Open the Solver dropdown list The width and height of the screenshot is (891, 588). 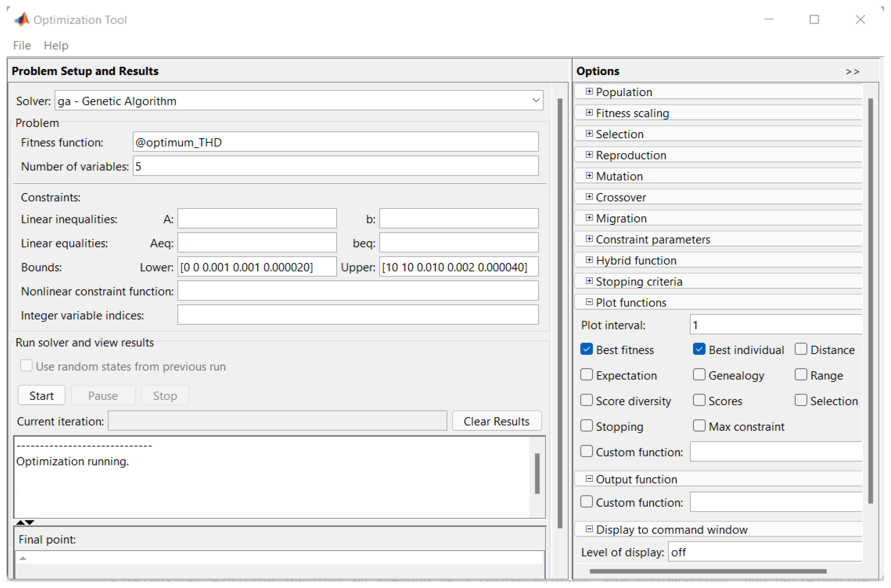(535, 100)
